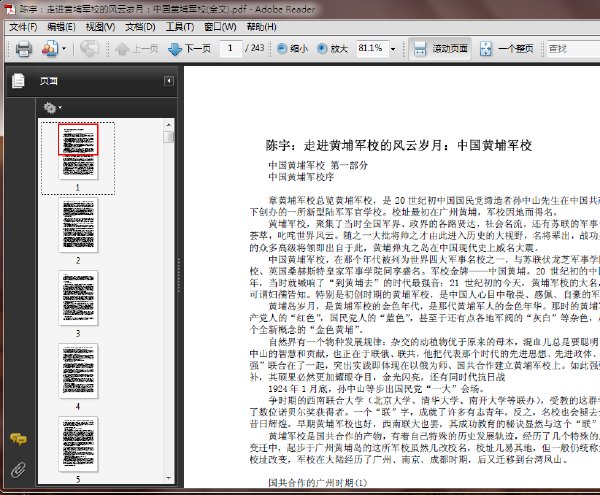This screenshot has height=495, width=600.
Task: Open the 视图(V) menu
Action: (x=100, y=27)
